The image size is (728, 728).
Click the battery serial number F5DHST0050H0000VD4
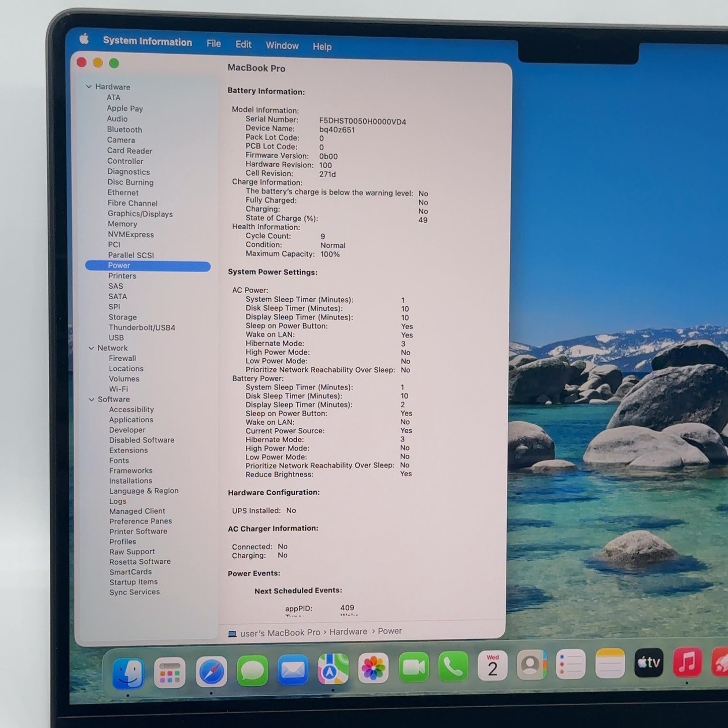tap(363, 121)
